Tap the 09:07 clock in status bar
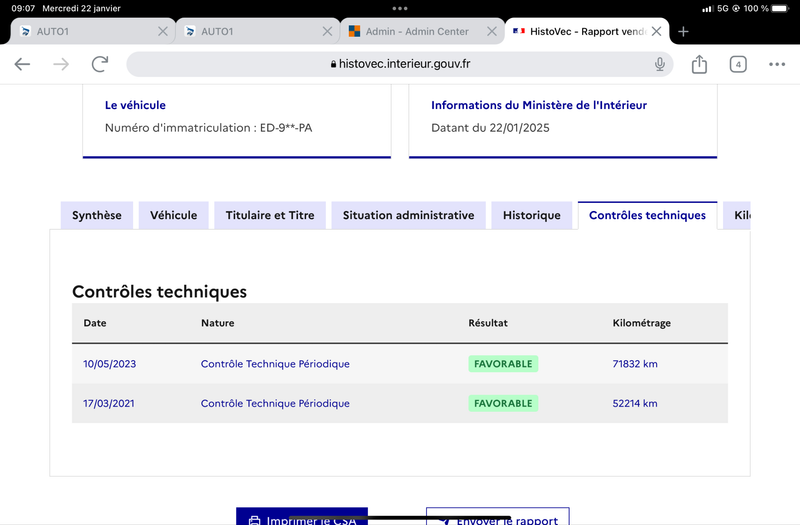800x525 pixels. [x=23, y=8]
